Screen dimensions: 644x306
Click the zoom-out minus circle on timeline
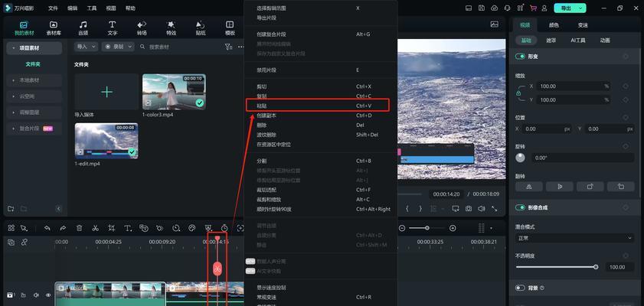coord(402,228)
